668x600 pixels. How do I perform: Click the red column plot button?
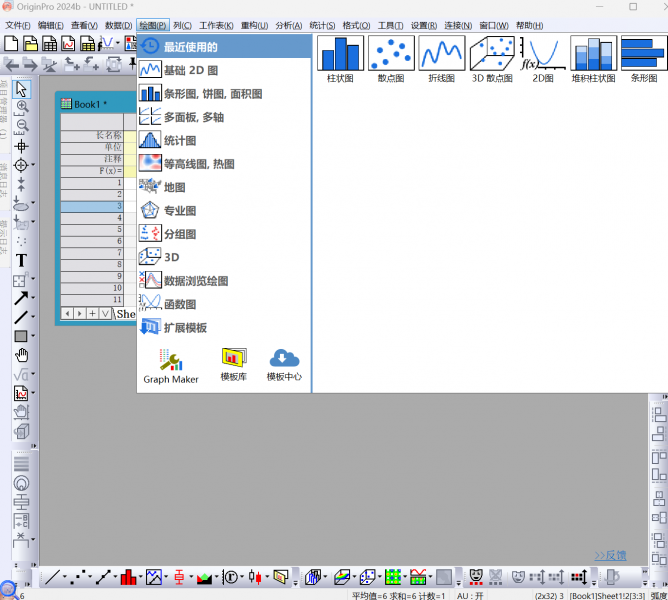pos(128,577)
